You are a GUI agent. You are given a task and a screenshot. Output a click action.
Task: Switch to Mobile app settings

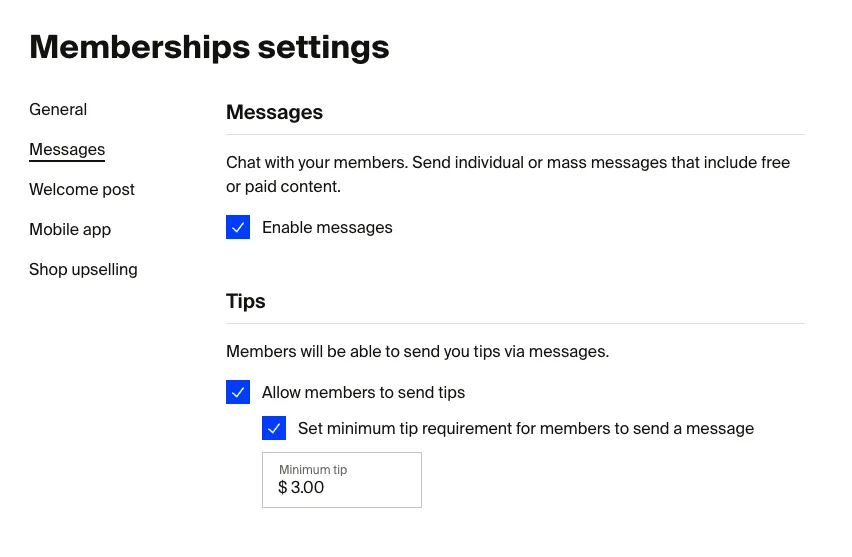(70, 230)
